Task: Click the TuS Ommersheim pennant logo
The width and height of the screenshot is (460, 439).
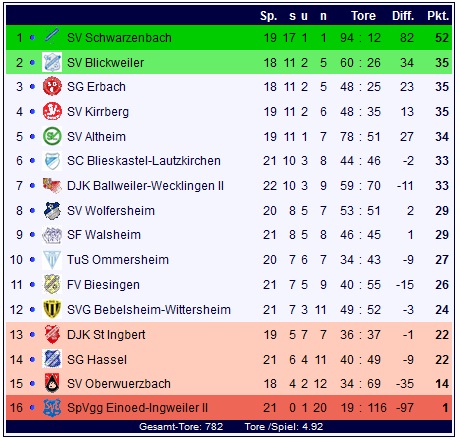Action: point(52,260)
